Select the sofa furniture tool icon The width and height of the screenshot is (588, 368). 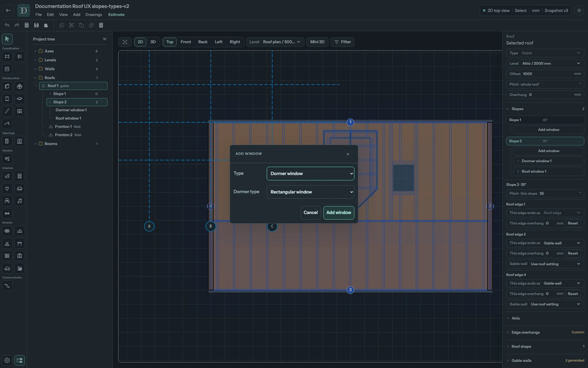20,189
